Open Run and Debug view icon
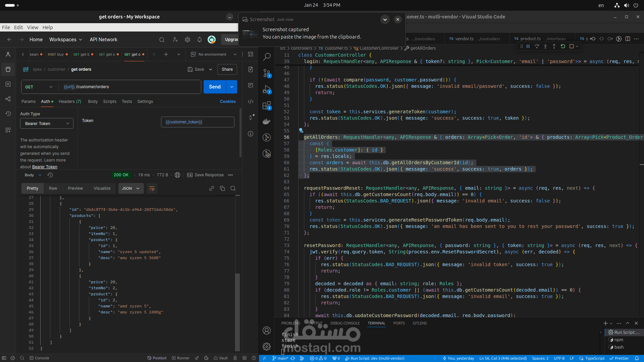 267,89
